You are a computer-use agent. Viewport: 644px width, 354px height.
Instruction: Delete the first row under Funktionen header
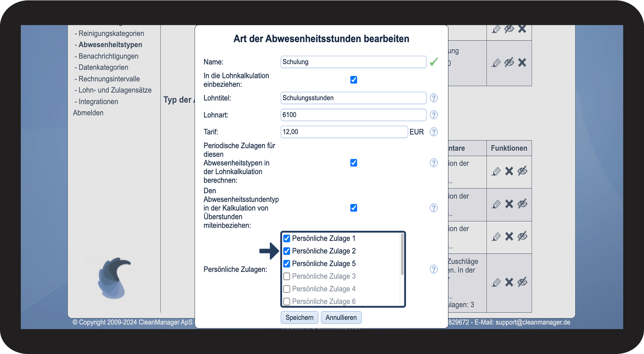point(509,171)
